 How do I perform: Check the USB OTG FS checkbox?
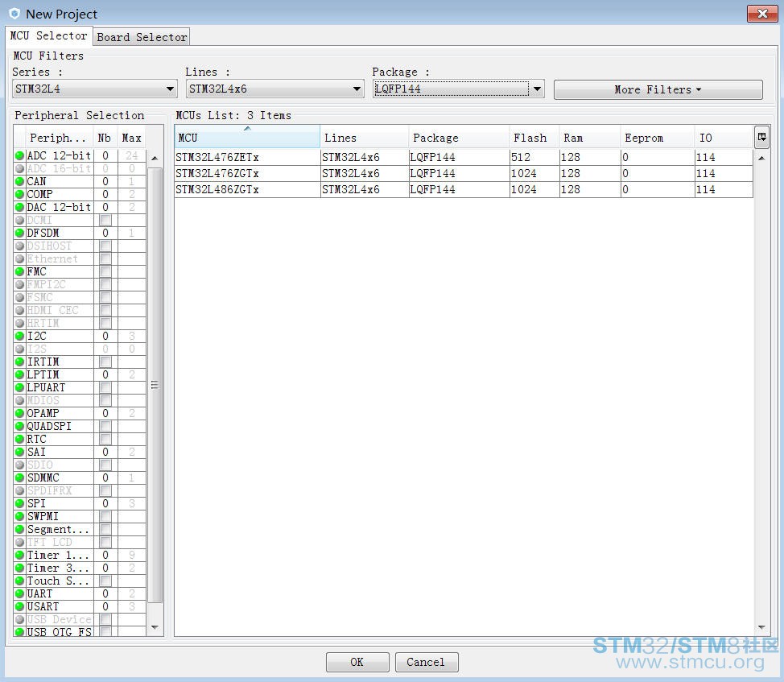coord(105,631)
